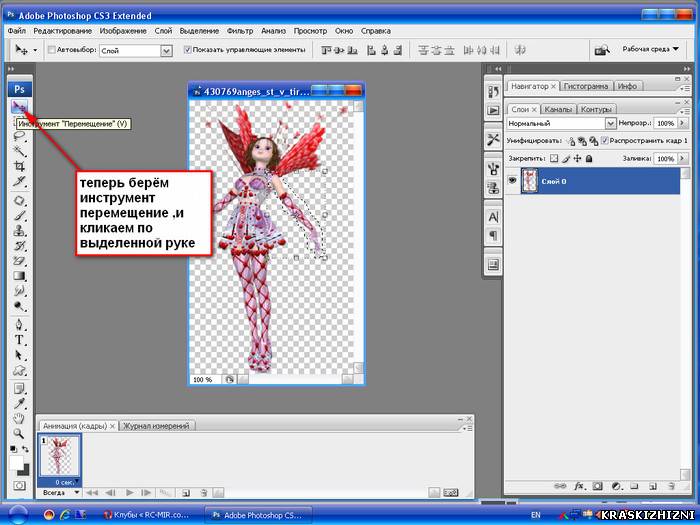Open the Слой auto-select dropdown
This screenshot has height=525, width=700.
pos(166,51)
